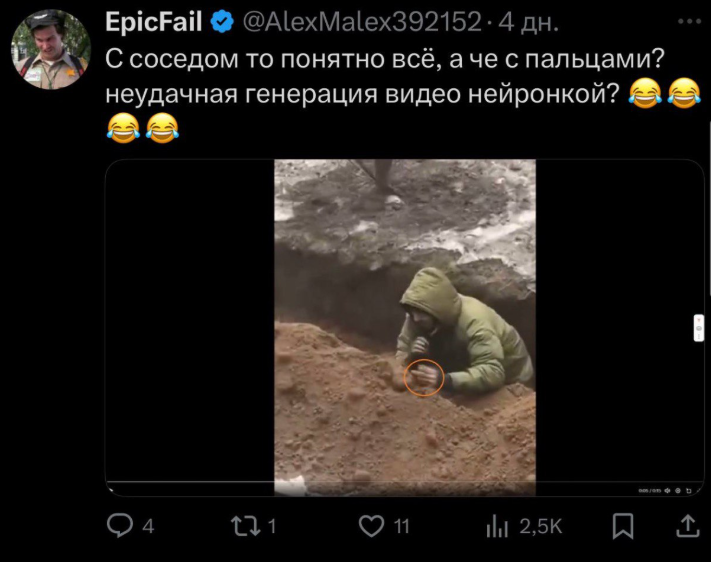711x562 pixels.
Task: Click the small white widget on the right edge
Action: [699, 327]
